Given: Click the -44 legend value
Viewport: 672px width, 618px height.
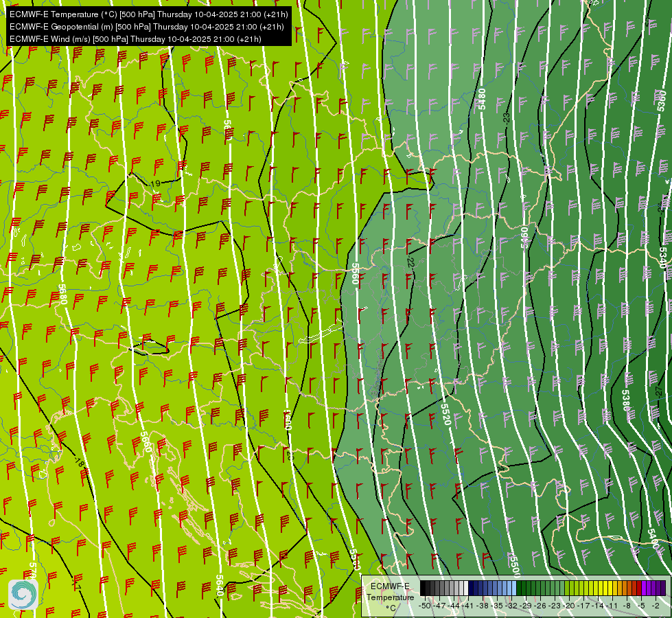Looking at the screenshot, I should (x=454, y=606).
